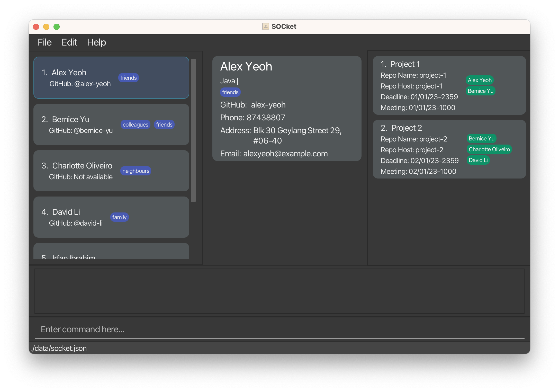559x392 pixels.
Task: Click the friends tag in the detail panel
Action: tap(230, 92)
